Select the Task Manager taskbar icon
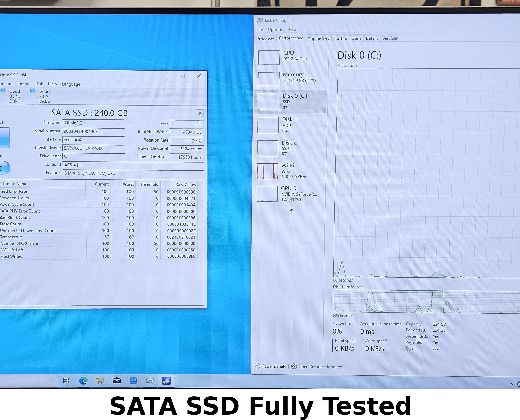 [150, 381]
